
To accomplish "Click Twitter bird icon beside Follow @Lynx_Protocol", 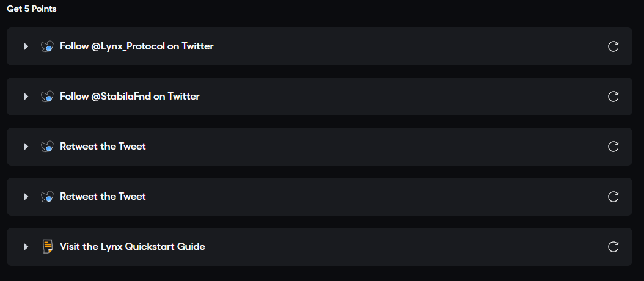I will [48, 46].
